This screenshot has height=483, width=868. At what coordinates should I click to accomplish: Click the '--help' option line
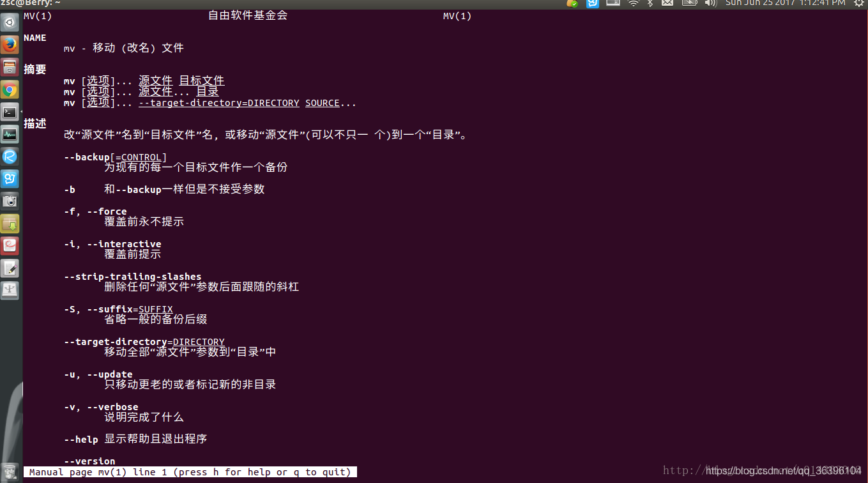point(135,440)
